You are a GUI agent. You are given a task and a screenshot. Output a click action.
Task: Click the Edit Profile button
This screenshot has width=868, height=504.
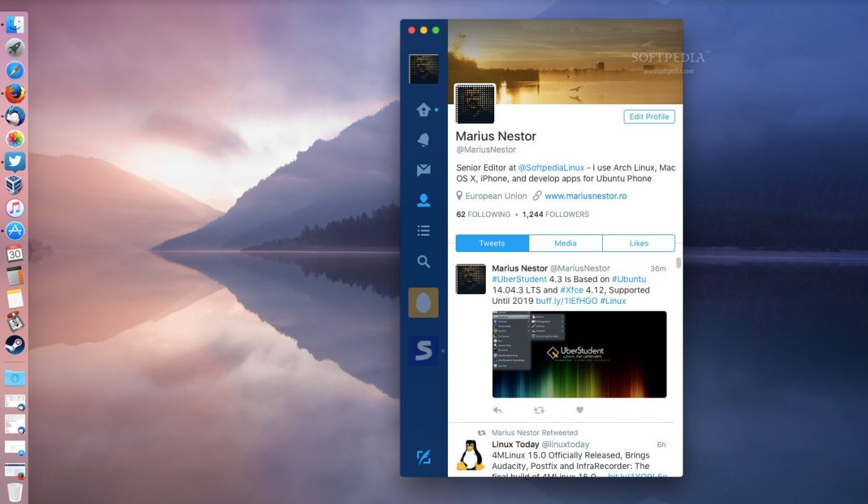click(x=649, y=116)
